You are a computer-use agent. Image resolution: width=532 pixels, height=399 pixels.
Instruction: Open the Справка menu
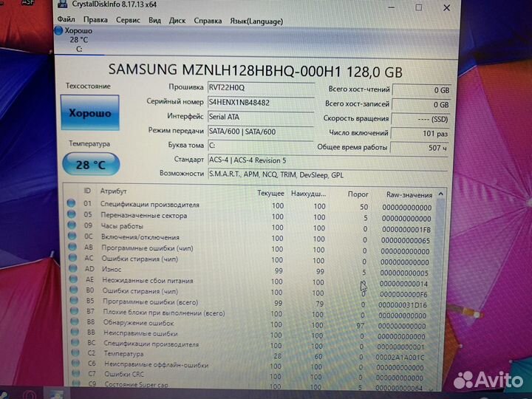tap(208, 21)
